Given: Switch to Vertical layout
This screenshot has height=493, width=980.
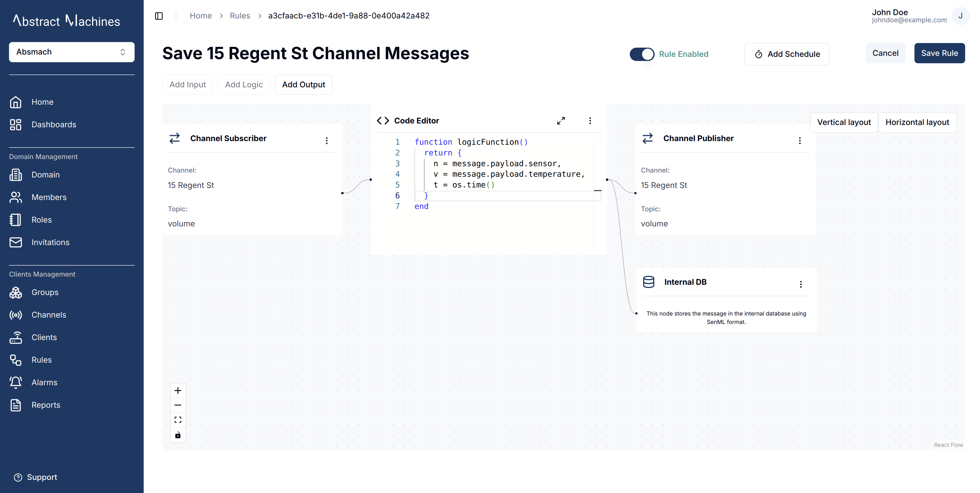Looking at the screenshot, I should click(x=844, y=123).
